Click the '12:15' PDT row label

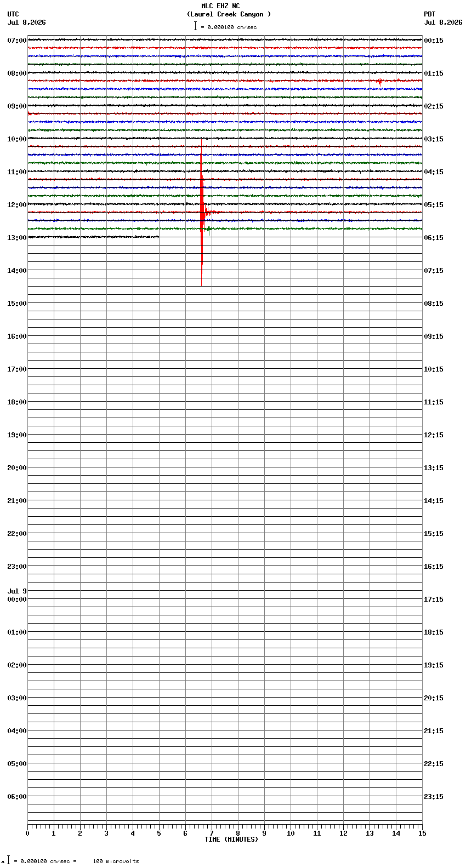click(x=434, y=435)
